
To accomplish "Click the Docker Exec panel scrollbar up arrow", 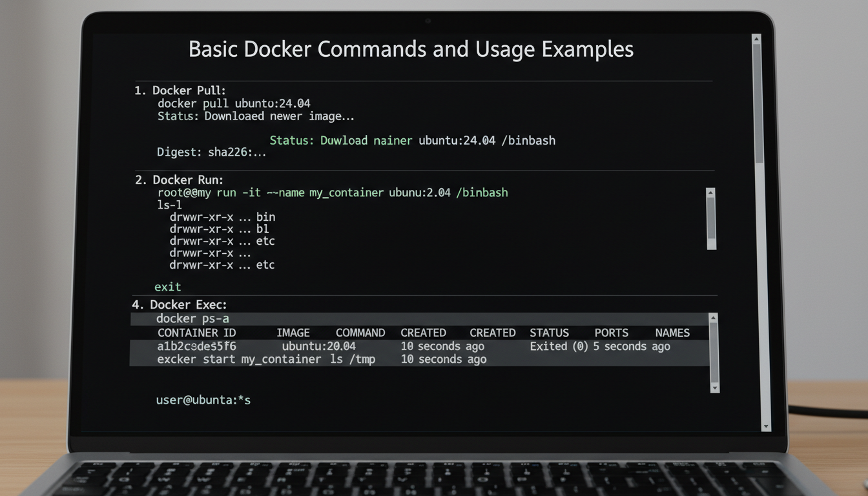I will point(714,318).
